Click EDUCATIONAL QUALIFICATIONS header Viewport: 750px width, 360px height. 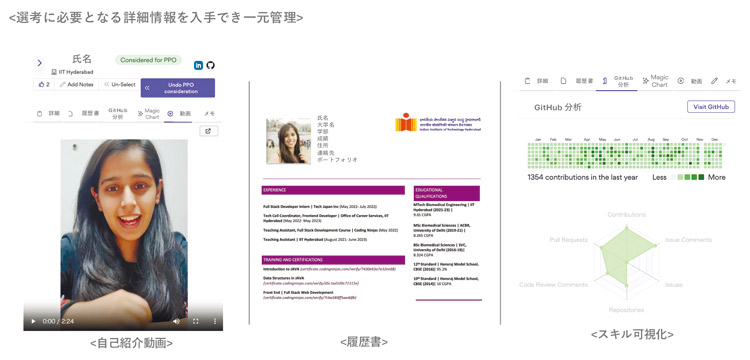tap(447, 193)
